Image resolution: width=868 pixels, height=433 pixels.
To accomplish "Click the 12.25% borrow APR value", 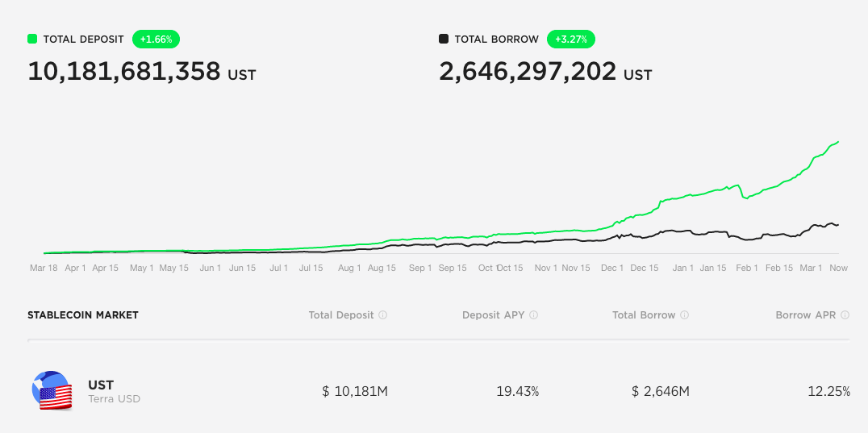I will pyautogui.click(x=828, y=392).
